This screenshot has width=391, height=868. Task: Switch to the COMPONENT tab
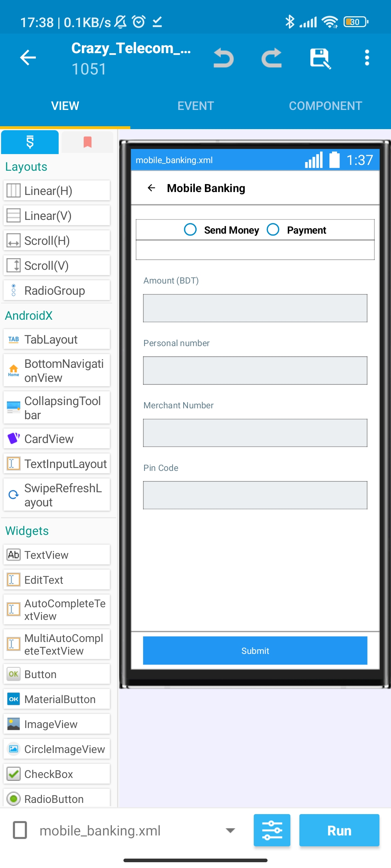(325, 106)
